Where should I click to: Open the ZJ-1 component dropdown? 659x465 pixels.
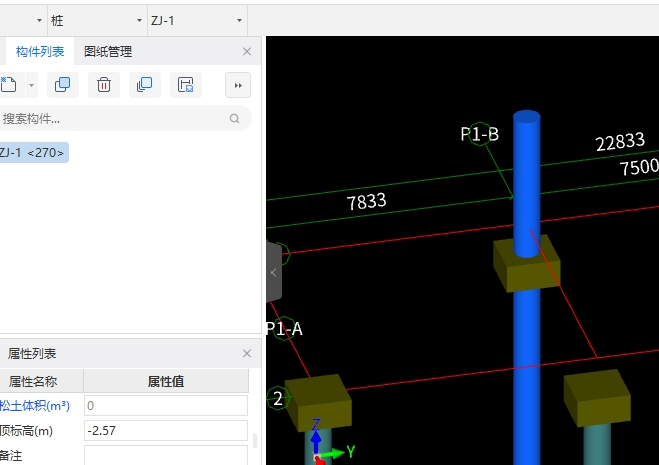[x=197, y=20]
